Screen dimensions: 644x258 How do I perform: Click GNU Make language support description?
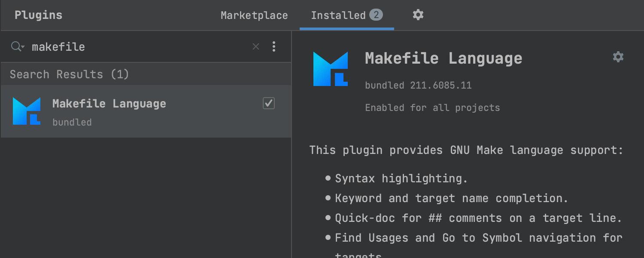click(x=466, y=150)
